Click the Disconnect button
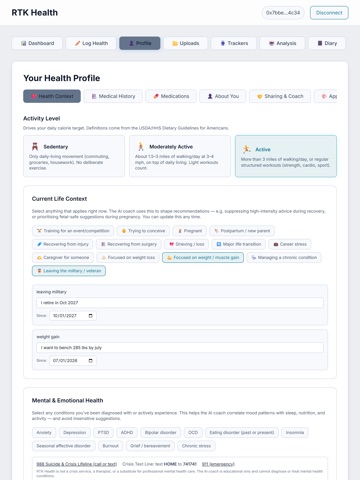360x480 pixels. pos(329,13)
